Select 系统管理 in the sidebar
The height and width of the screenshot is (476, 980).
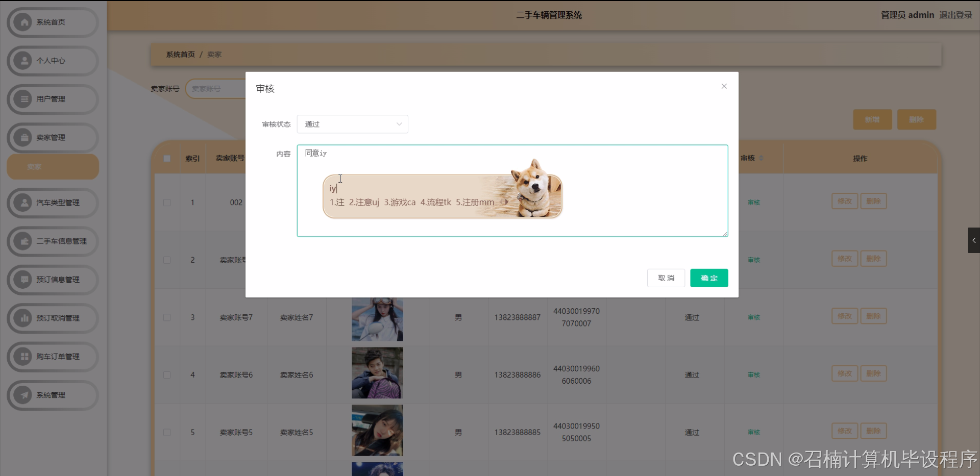[x=52, y=395]
